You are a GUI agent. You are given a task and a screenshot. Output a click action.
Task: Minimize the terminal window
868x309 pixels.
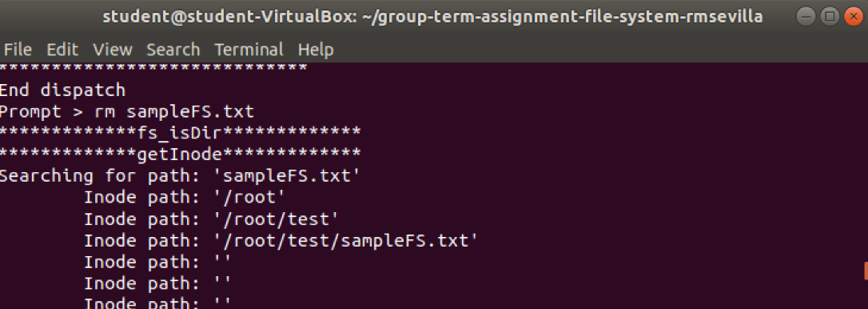[806, 17]
